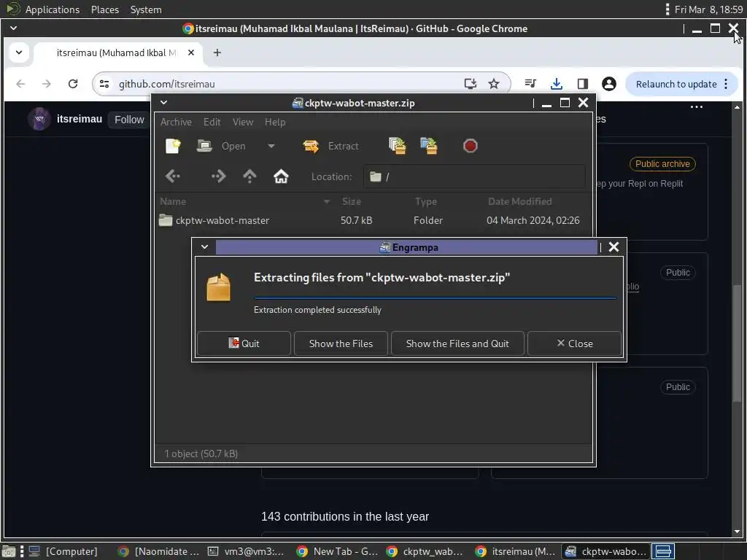Image resolution: width=747 pixels, height=560 pixels.
Task: Open Chrome tab search dropdown
Action: tap(19, 52)
